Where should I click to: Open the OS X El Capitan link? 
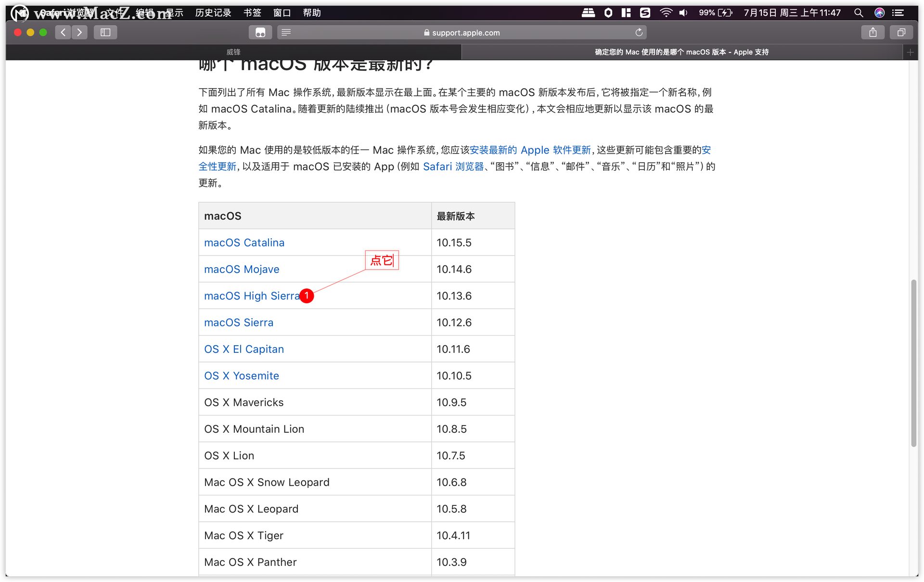point(244,349)
